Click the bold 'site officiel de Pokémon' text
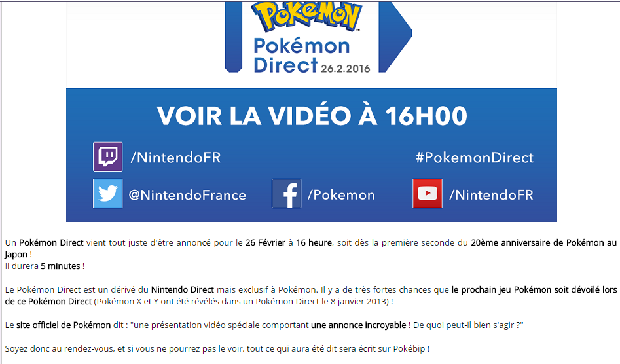The image size is (620, 364). pyautogui.click(x=64, y=325)
